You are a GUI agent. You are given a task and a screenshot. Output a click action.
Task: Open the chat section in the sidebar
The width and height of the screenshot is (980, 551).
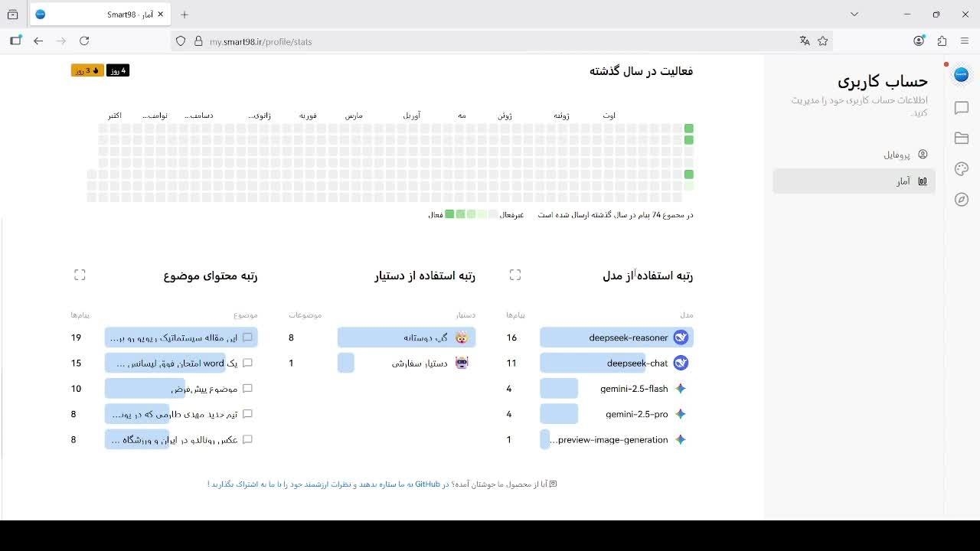pos(962,109)
